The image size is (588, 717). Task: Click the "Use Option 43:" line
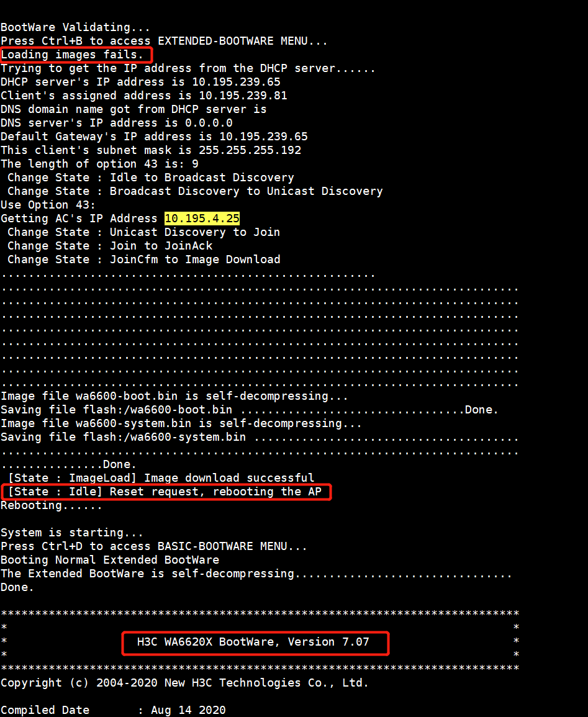(48, 205)
